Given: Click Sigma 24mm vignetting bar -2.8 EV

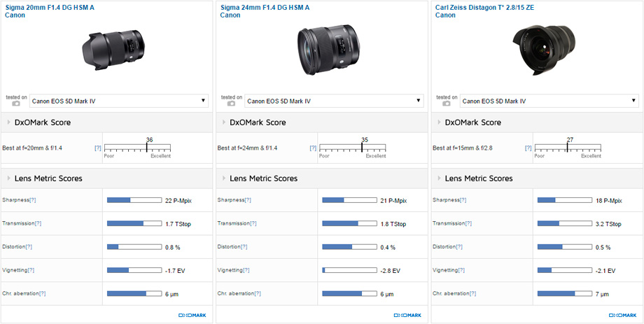Looking at the screenshot, I should 349,270.
